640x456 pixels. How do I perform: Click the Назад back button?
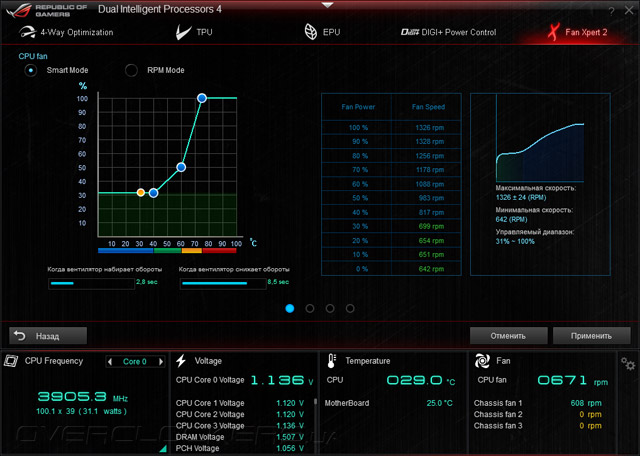coord(48,336)
